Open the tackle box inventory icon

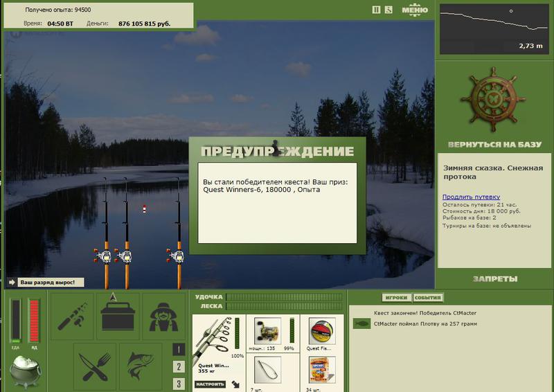(x=118, y=316)
